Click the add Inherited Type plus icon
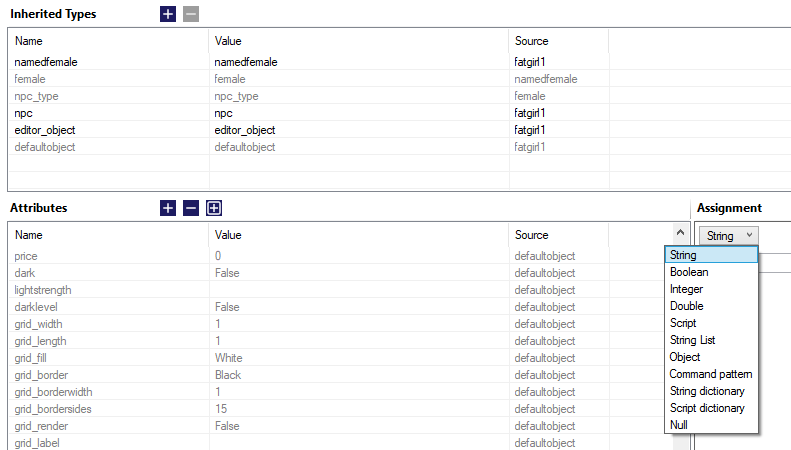791x450 pixels. [x=168, y=14]
